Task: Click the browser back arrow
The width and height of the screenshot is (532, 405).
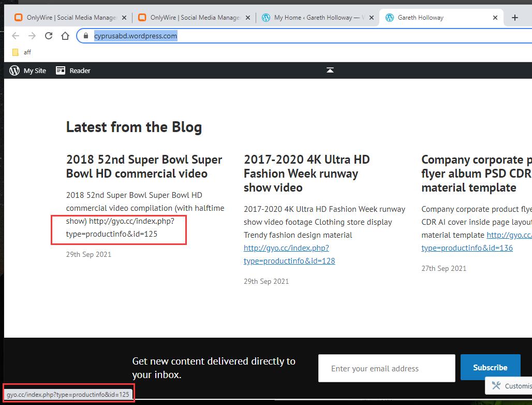Action: pyautogui.click(x=16, y=36)
